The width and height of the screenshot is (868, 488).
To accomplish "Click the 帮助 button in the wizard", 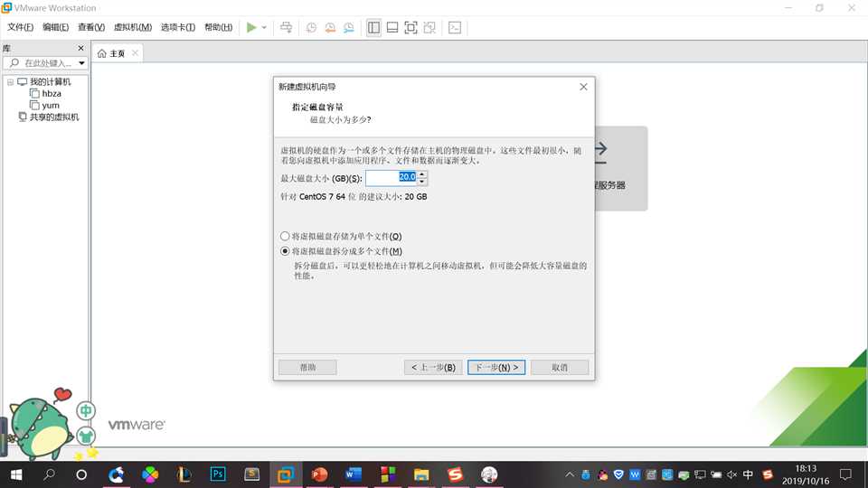I will click(x=307, y=368).
